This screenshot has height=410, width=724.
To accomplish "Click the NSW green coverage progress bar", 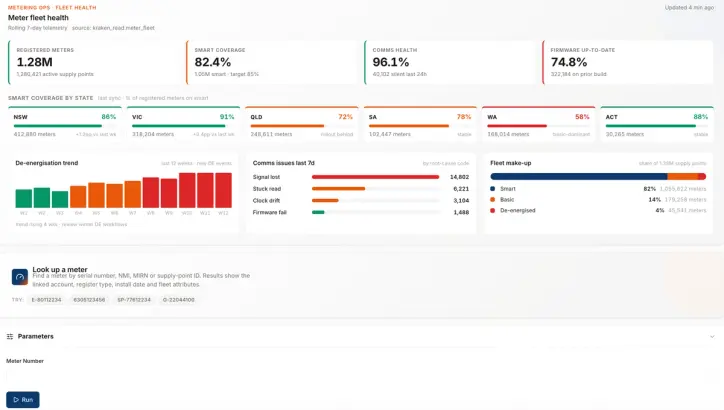I will [58, 126].
